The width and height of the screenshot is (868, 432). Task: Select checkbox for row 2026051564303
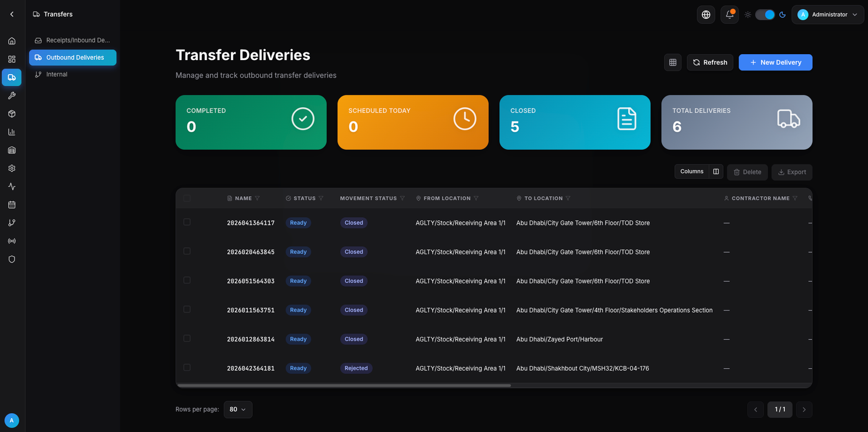point(187,280)
